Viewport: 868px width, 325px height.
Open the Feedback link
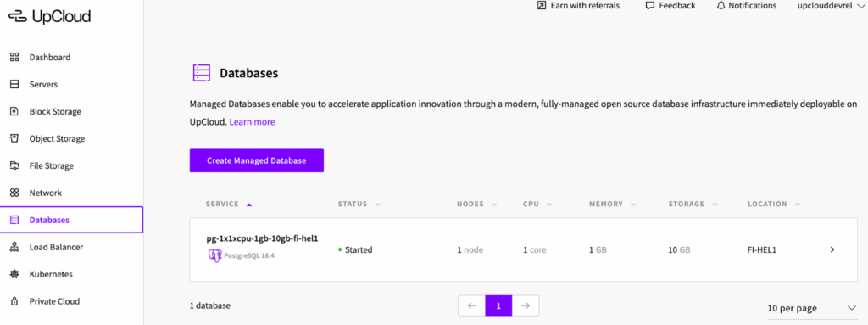pos(670,6)
